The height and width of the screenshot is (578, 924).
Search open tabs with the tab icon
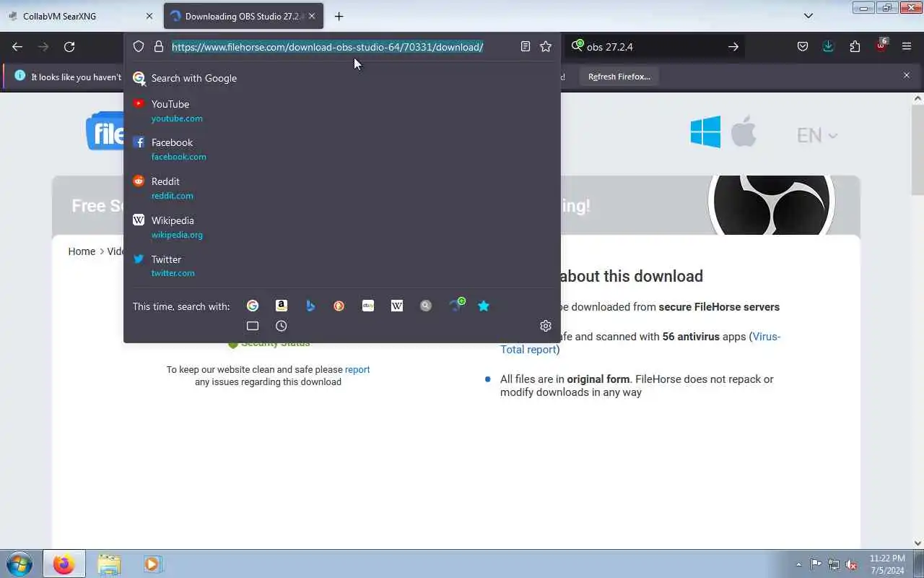point(253,326)
